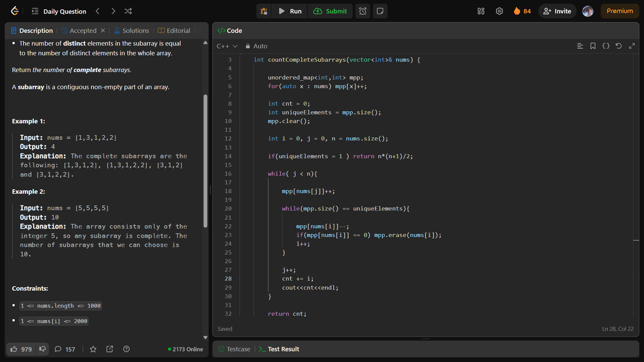Image resolution: width=644 pixels, height=362 pixels.
Task: Click line number 28 in the gutter
Action: click(x=228, y=279)
